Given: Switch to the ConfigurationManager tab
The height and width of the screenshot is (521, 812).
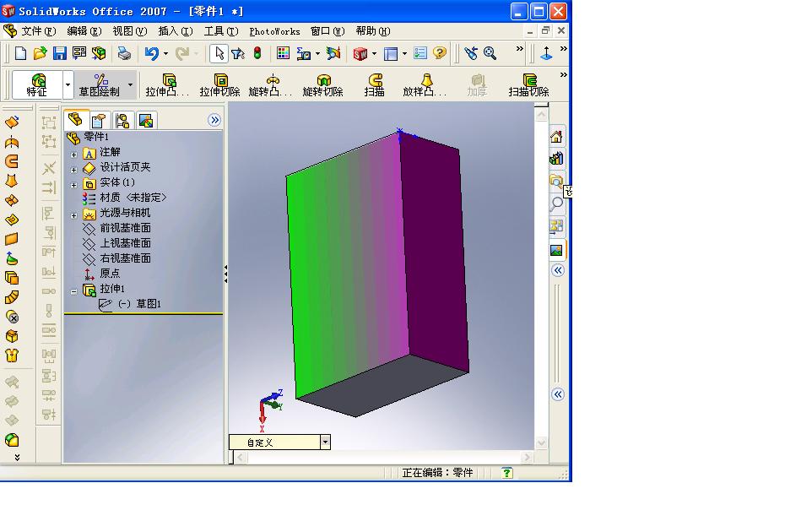Looking at the screenshot, I should 122,122.
